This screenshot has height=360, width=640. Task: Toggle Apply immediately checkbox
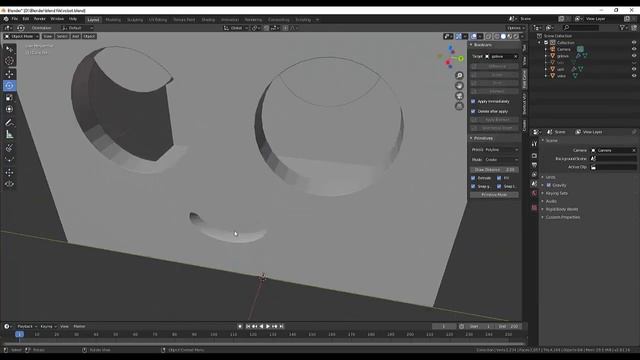pyautogui.click(x=473, y=101)
